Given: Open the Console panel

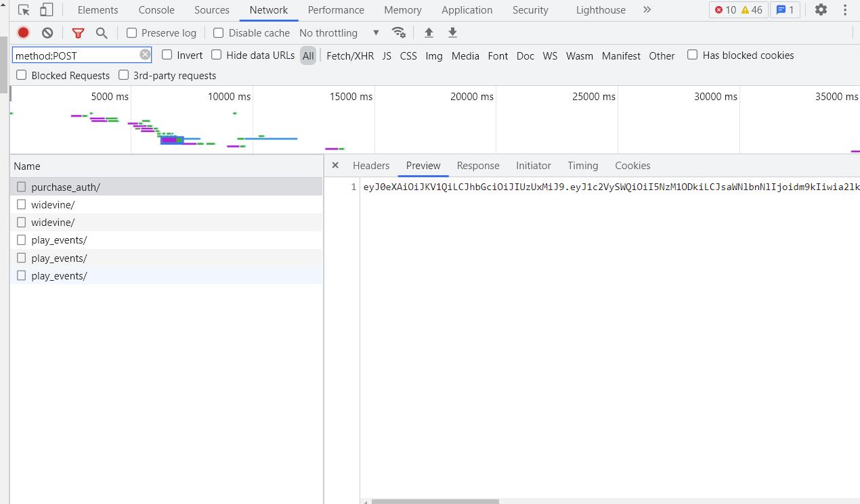Looking at the screenshot, I should coord(156,9).
